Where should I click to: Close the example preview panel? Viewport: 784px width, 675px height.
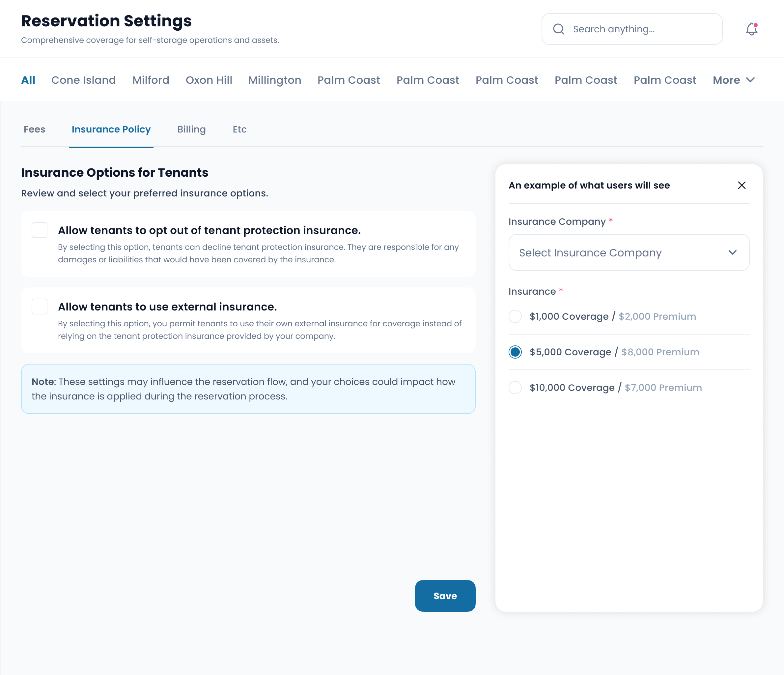point(742,185)
